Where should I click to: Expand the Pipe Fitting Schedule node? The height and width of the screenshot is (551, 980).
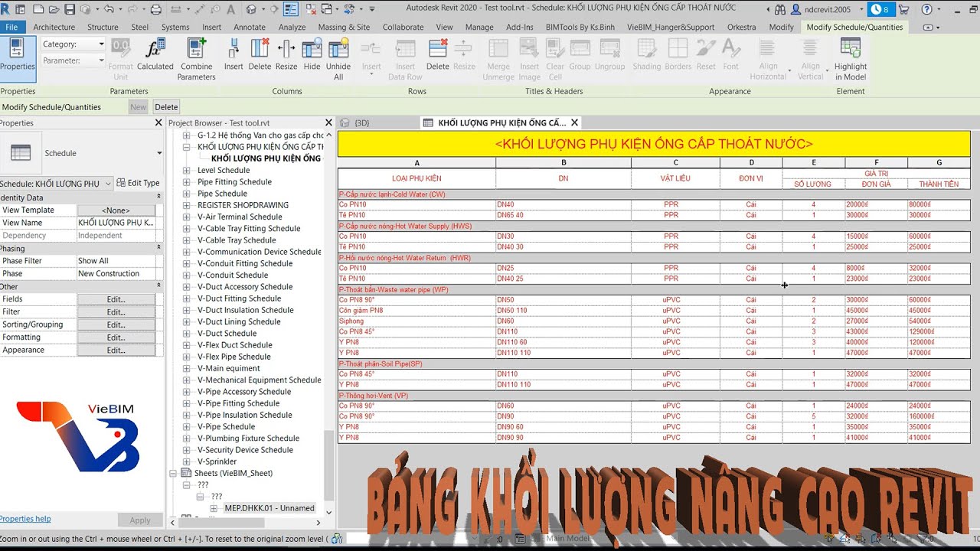186,182
